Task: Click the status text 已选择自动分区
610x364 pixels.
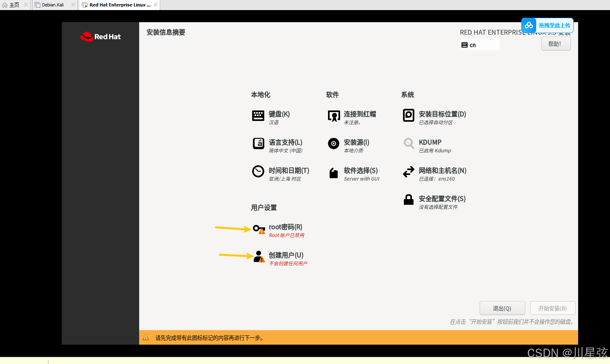Action: 436,123
